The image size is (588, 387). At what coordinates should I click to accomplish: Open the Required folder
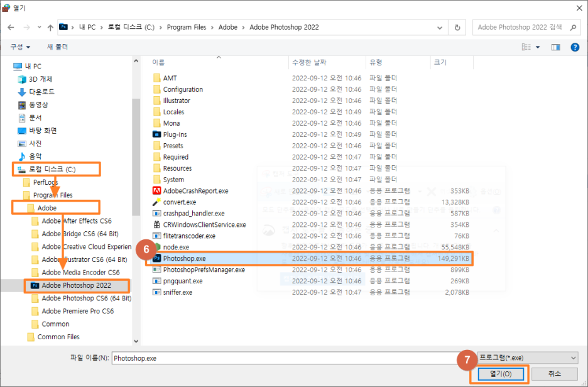(171, 157)
